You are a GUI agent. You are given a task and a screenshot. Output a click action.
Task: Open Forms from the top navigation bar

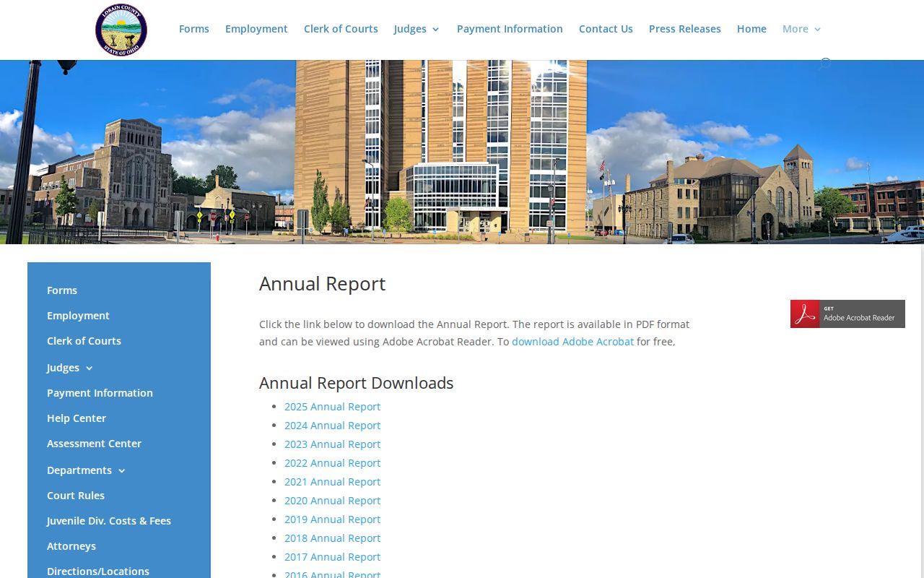pyautogui.click(x=194, y=29)
